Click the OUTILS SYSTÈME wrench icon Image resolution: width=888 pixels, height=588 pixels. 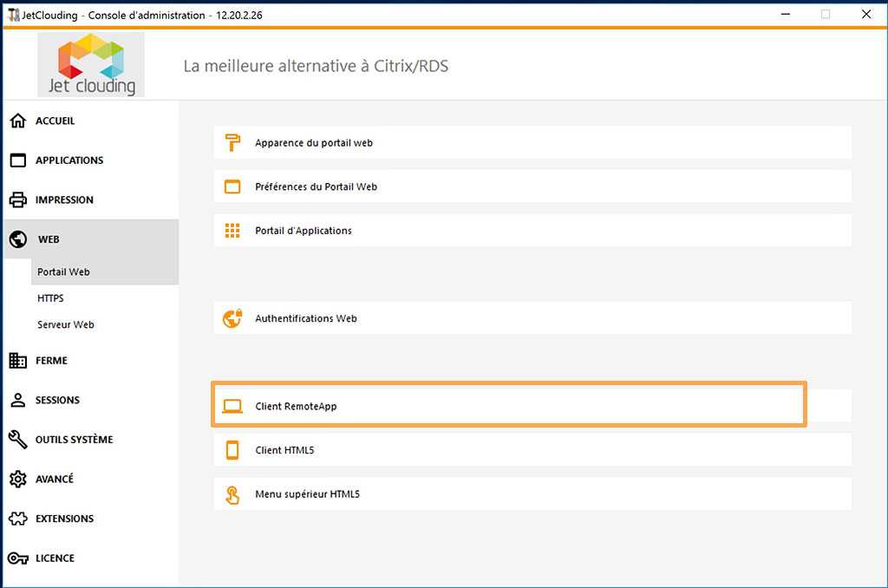click(x=19, y=439)
